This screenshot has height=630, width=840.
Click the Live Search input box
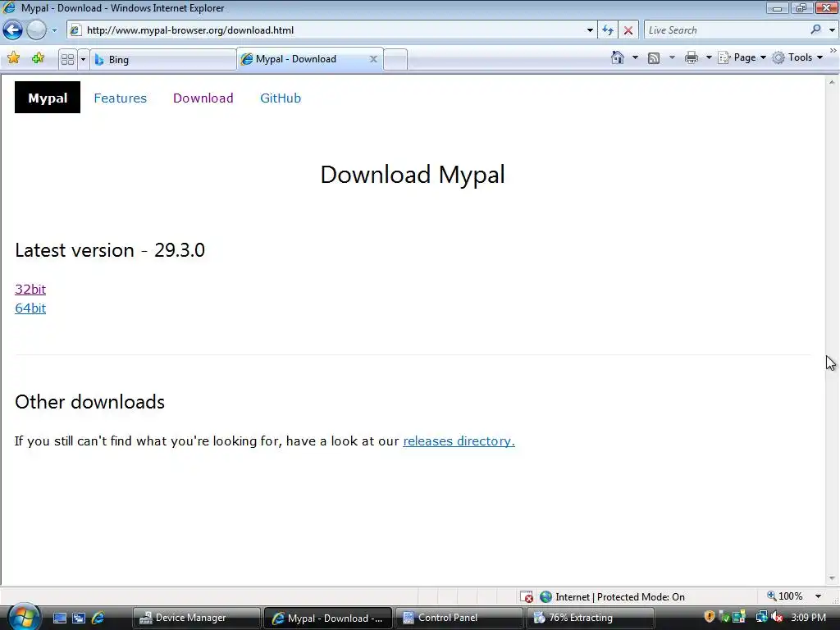click(726, 30)
